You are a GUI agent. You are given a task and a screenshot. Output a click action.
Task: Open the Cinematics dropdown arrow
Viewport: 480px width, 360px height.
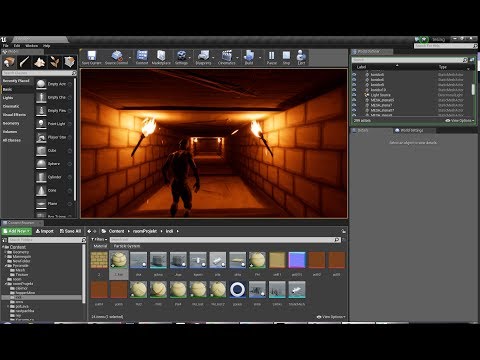(x=237, y=57)
